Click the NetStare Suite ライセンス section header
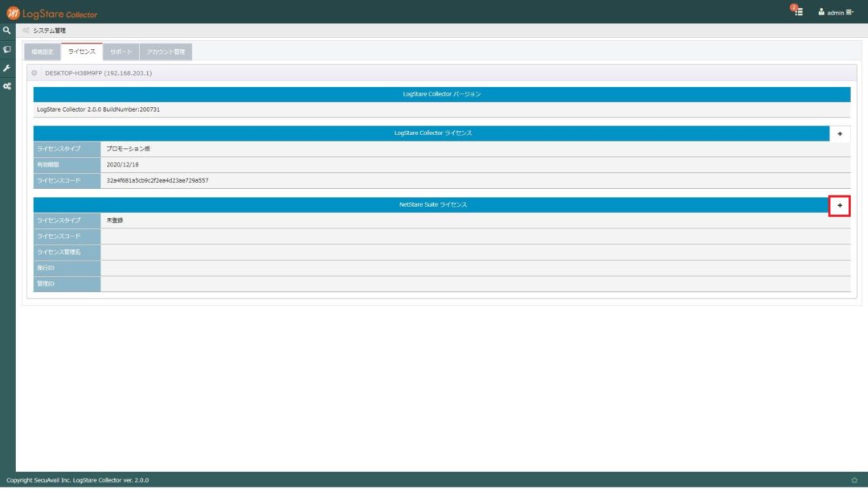 pyautogui.click(x=432, y=205)
